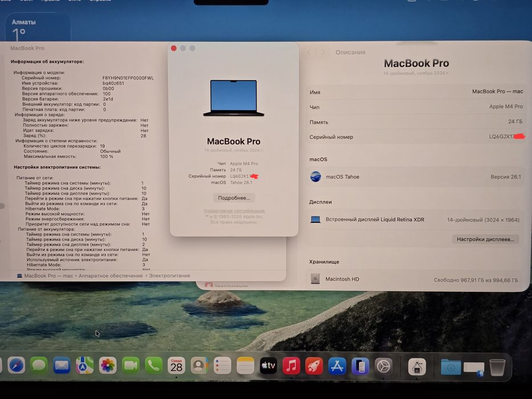The width and height of the screenshot is (532, 399).
Task: Open System Settings gear icon in Dock
Action: coord(383,367)
